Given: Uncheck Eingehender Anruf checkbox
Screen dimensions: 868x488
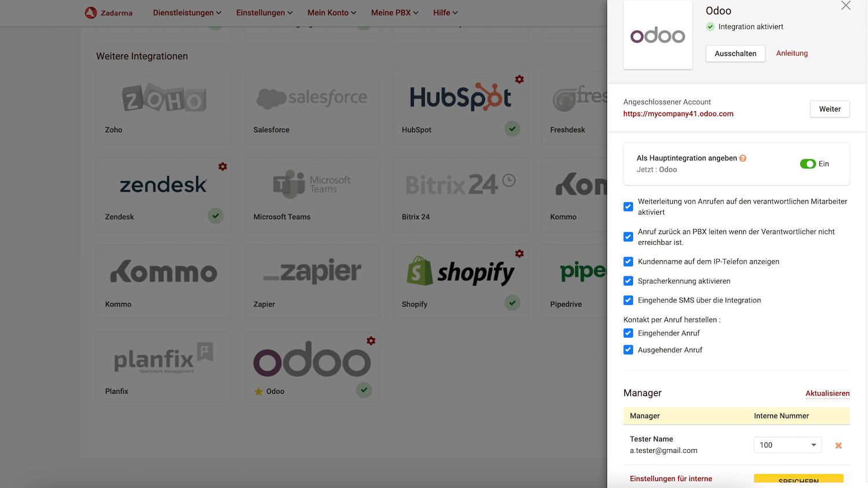Looking at the screenshot, I should [x=628, y=333].
